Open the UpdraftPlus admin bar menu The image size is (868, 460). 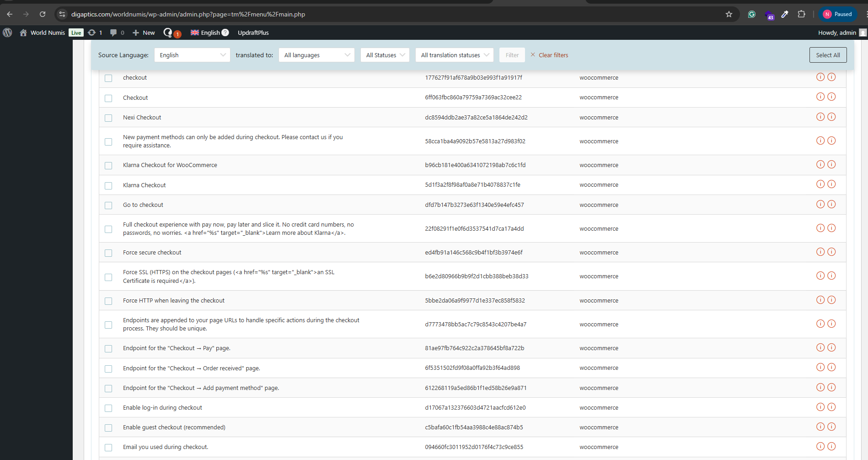tap(253, 32)
